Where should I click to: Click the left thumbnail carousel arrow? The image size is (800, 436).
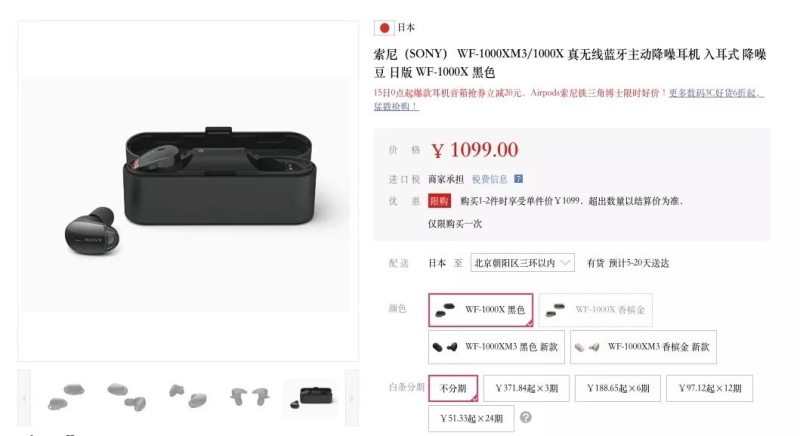pyautogui.click(x=24, y=398)
